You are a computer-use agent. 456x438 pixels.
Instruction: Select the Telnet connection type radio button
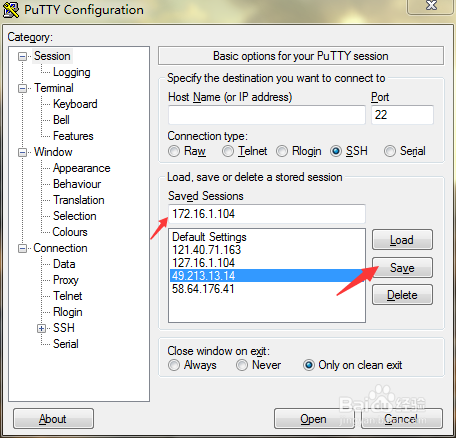coord(228,151)
